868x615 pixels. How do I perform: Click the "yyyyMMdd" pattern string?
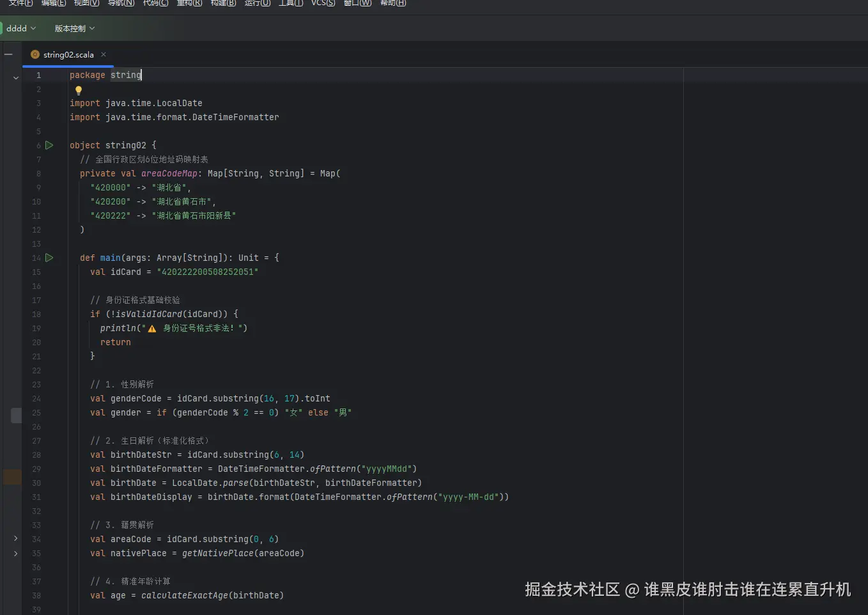[389, 469]
